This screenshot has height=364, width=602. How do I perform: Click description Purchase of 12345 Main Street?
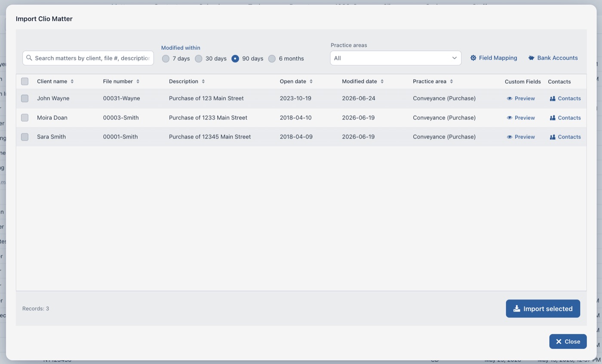tap(210, 137)
